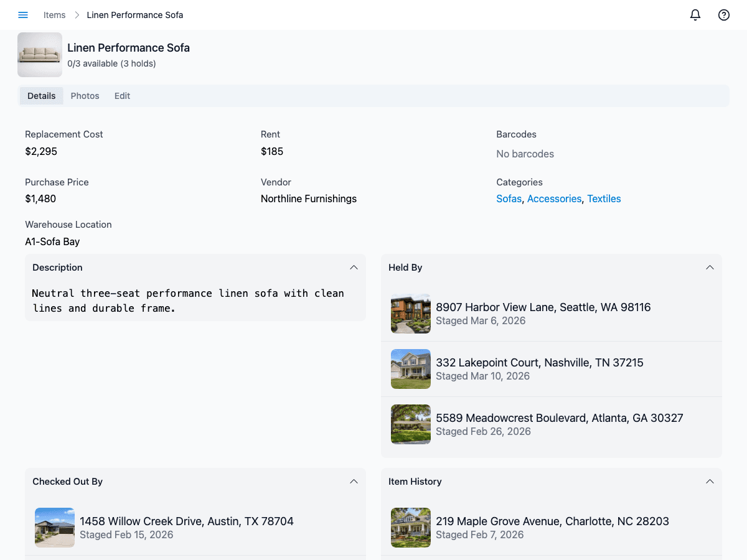Open the 219 Maple Grove Avenue house photo
The height and width of the screenshot is (560, 747).
411,528
